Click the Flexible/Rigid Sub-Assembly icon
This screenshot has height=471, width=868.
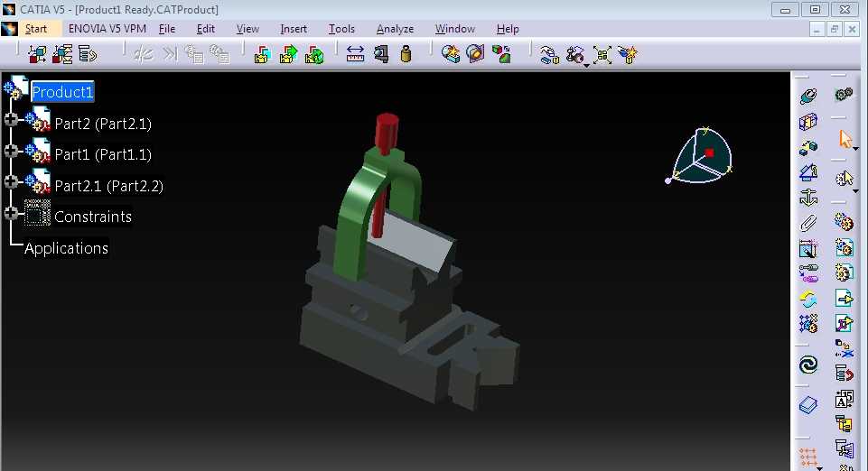tap(808, 273)
